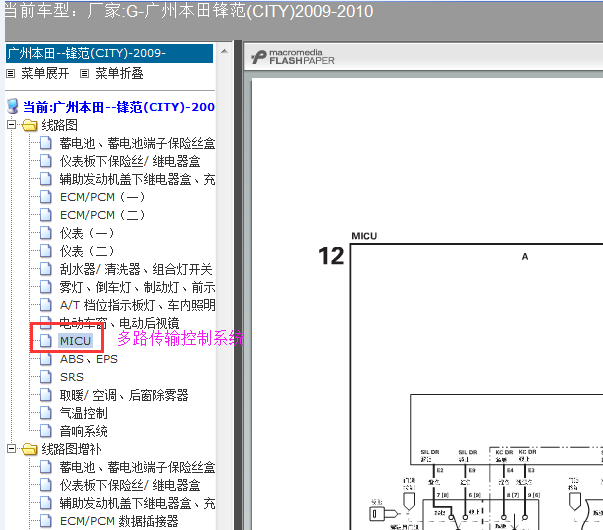
Task: Select the MICU tree item
Action: coord(75,341)
